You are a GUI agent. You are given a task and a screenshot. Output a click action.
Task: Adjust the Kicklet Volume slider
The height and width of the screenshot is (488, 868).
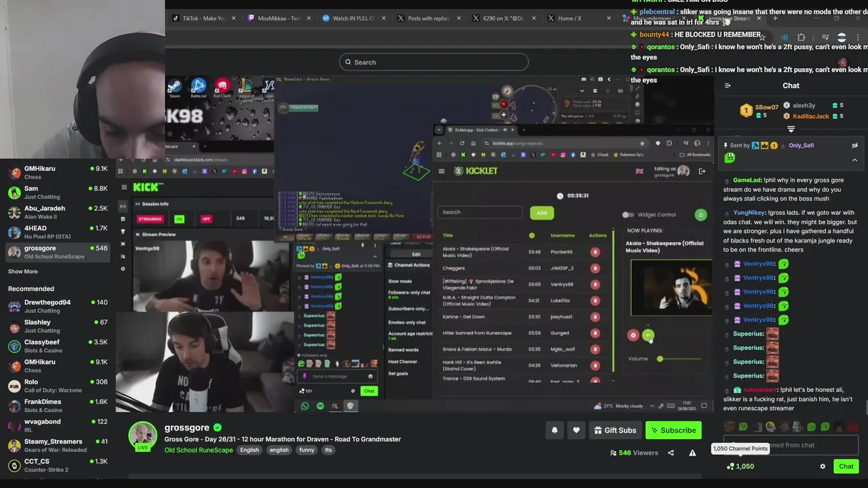(x=679, y=359)
